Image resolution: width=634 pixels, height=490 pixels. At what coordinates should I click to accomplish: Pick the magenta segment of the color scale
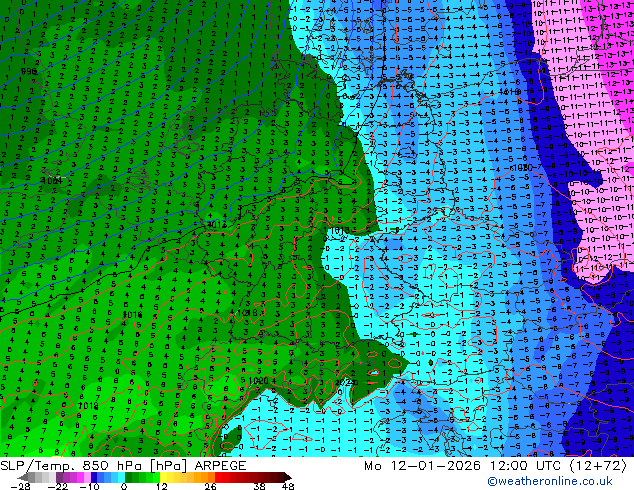pyautogui.click(x=80, y=477)
